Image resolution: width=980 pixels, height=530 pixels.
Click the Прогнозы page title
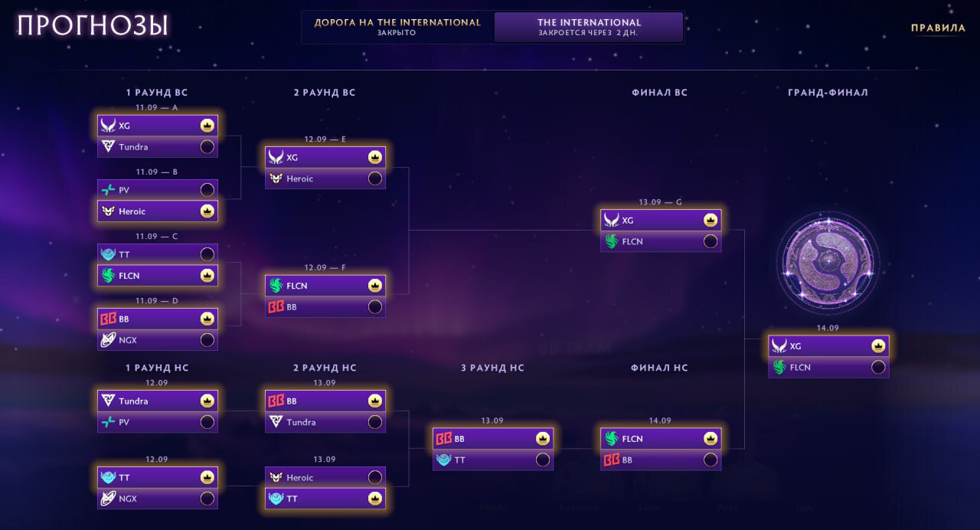(93, 26)
